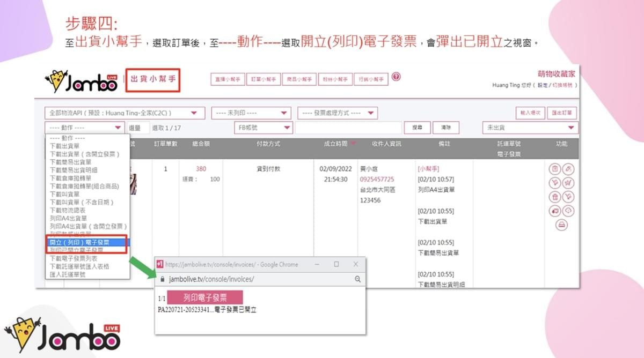Viewport: 644px width, 358px height.
Task: Click the 清除 clear button
Action: coord(446,128)
